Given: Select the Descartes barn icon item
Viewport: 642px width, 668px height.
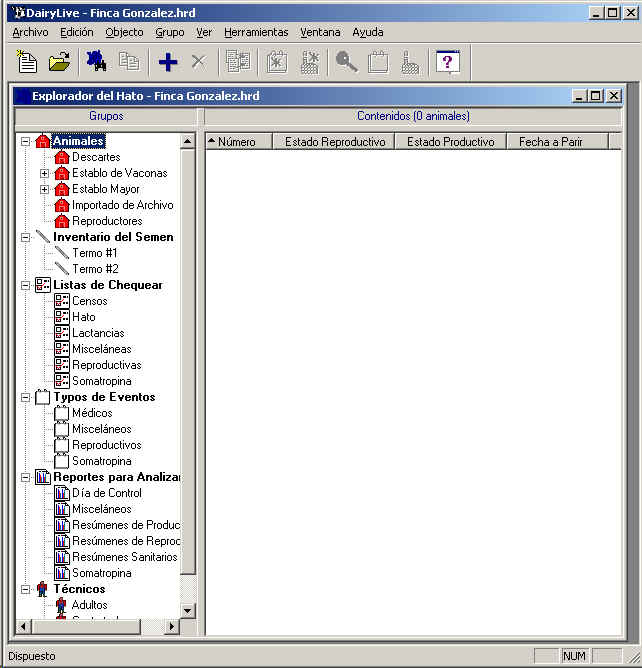Looking at the screenshot, I should 95,157.
